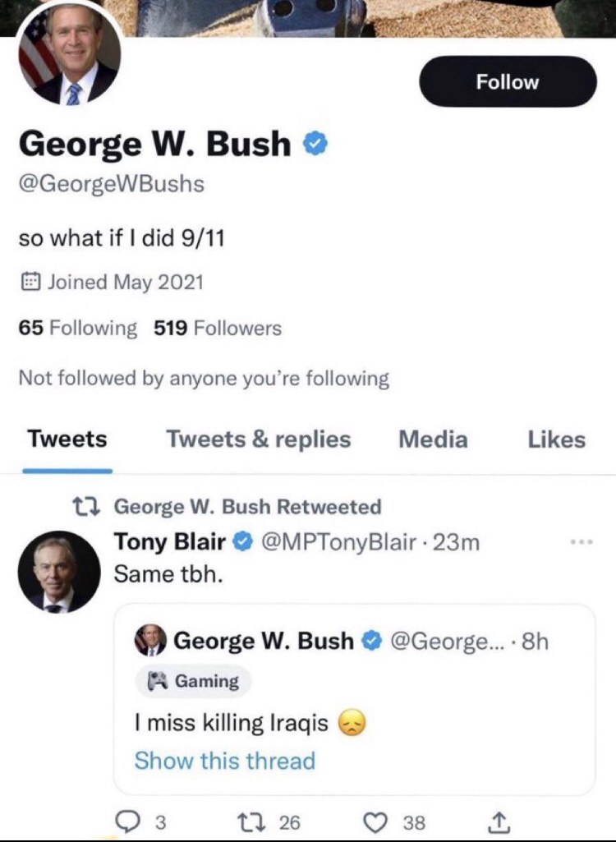
Task: Click the verified badge beside profile name
Action: 315,145
